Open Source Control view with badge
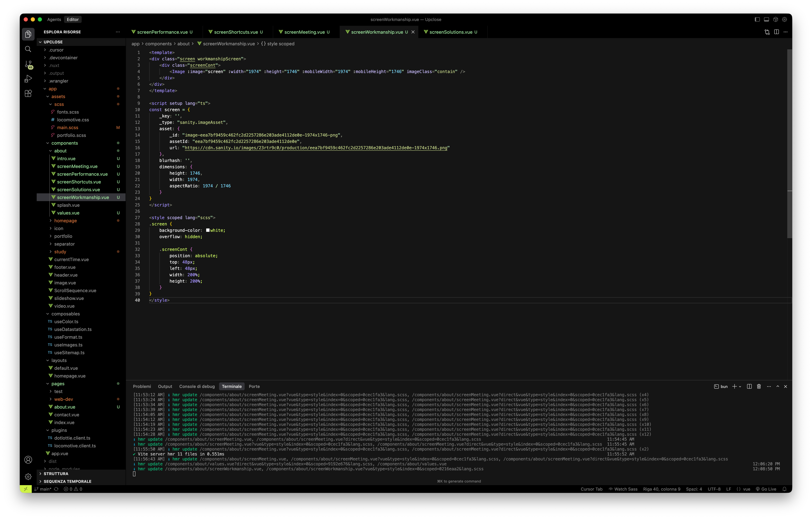The image size is (812, 519). (x=28, y=64)
